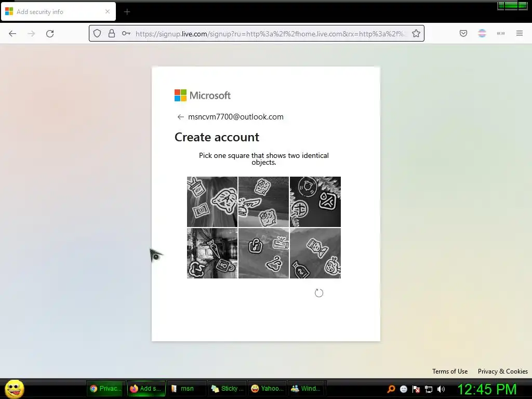This screenshot has width=532, height=399.
Task: Open the Wind... taskbar item
Action: (307, 389)
